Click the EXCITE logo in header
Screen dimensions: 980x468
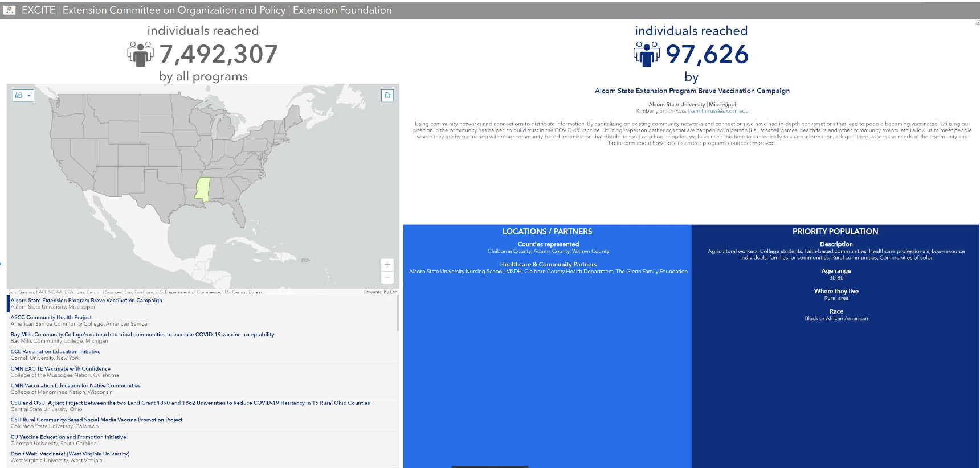coord(9,10)
